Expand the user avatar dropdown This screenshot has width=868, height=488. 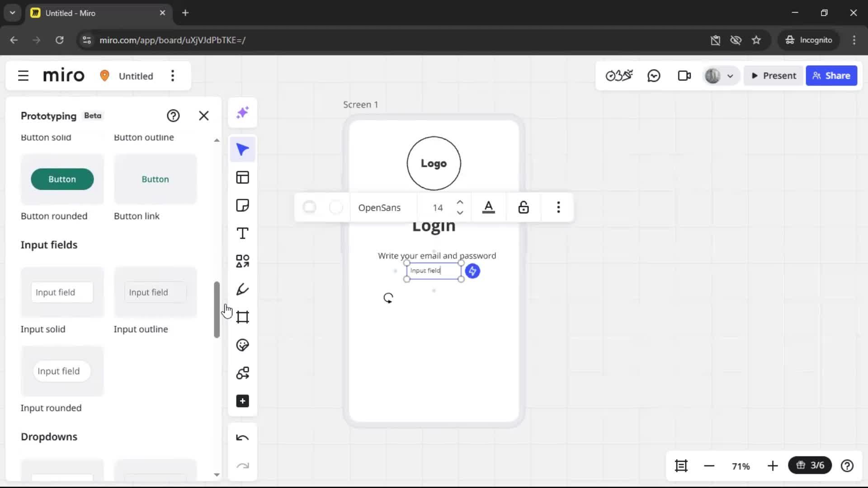730,76
